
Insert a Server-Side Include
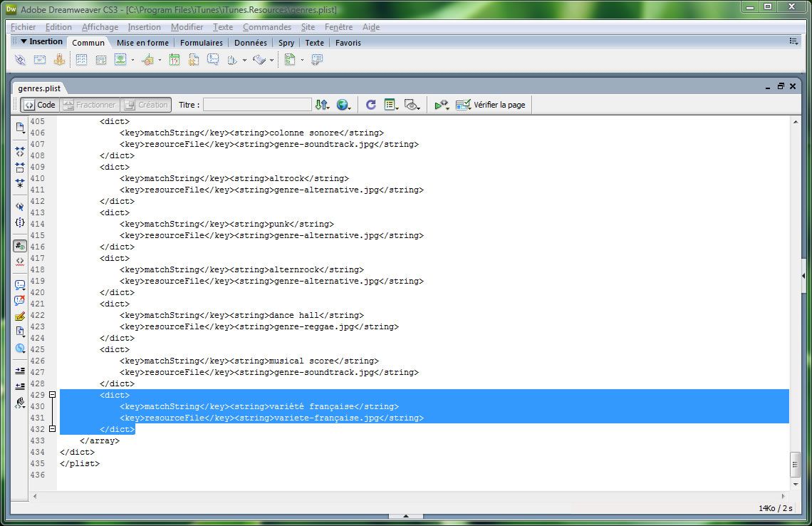194,60
